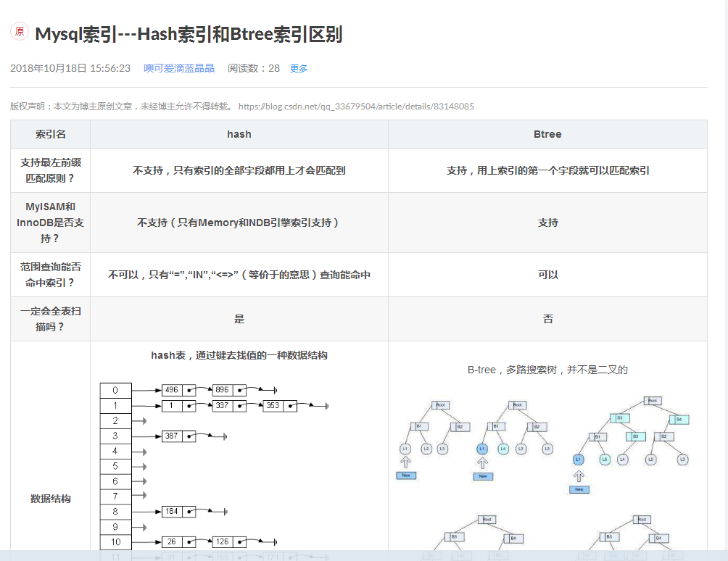Click the hash column header
The image size is (728, 561).
pos(239,134)
